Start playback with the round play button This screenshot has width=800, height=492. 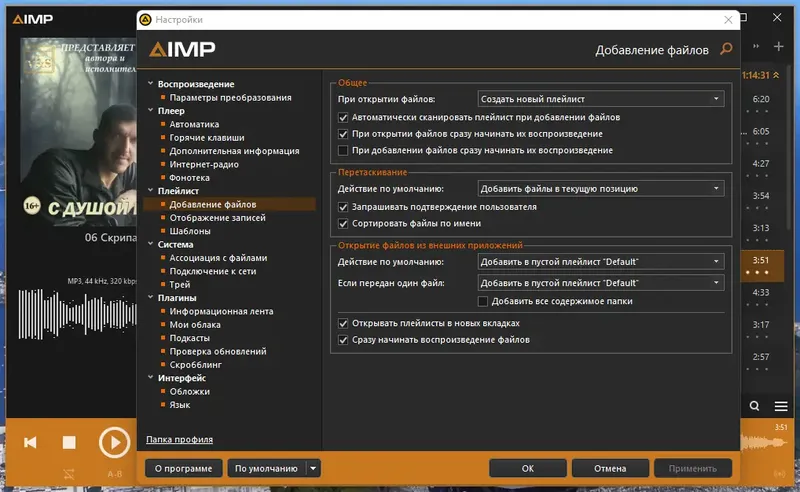[114, 442]
